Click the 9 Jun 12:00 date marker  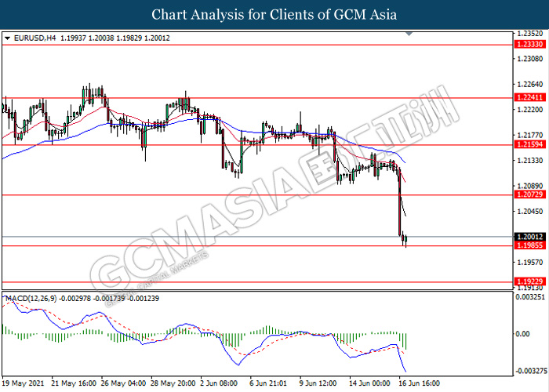tap(318, 383)
